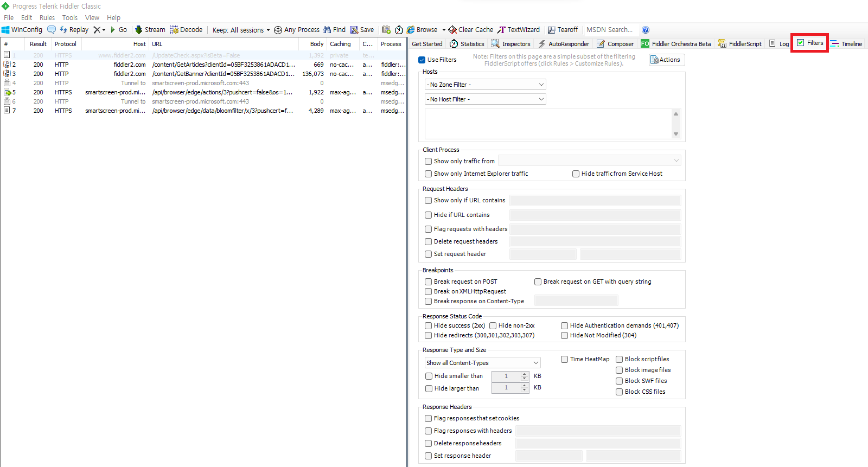
Task: Open the FiddlerScript tab
Action: [x=739, y=44]
